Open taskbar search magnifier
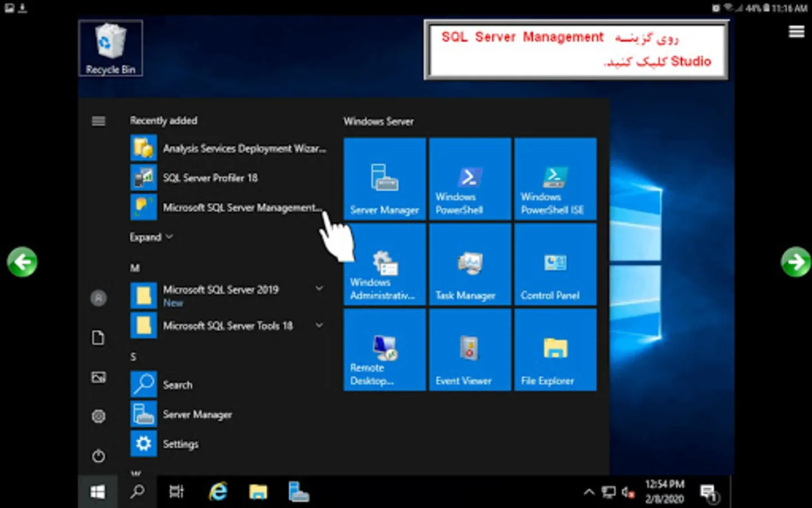Viewport: 812px width, 508px height. tap(137, 492)
